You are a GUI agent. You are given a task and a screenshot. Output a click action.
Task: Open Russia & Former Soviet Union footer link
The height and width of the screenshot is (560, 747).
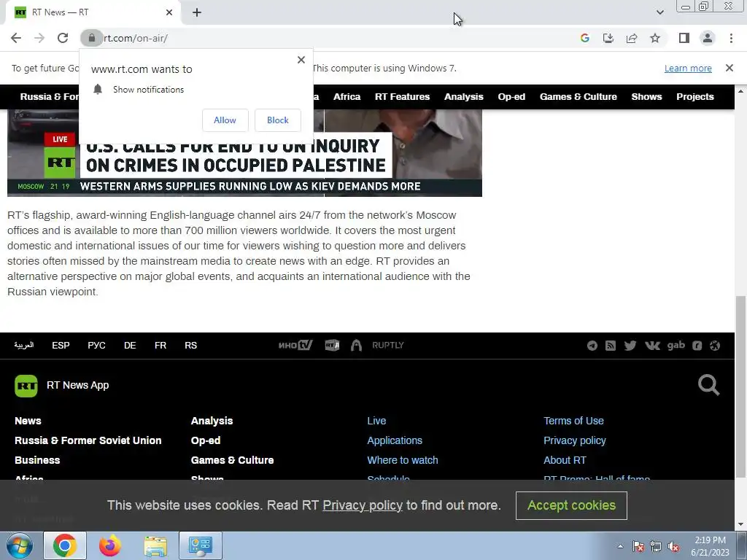point(88,440)
